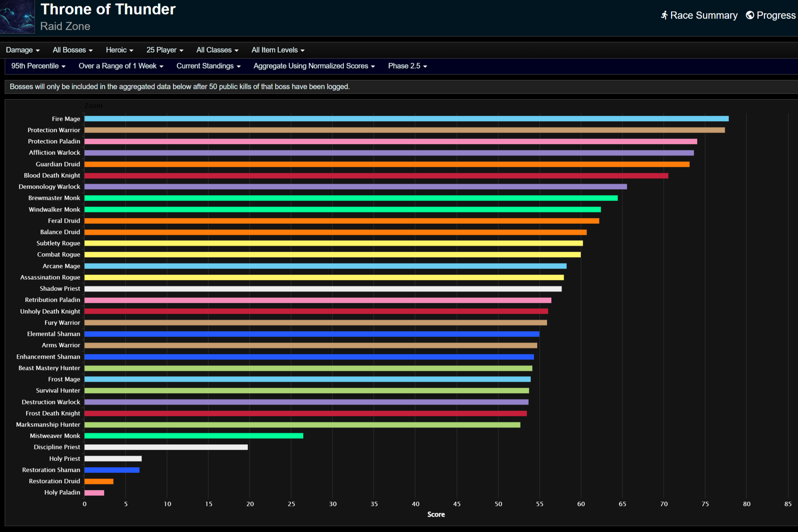798x532 pixels.
Task: Open the Race Summary page
Action: point(703,15)
